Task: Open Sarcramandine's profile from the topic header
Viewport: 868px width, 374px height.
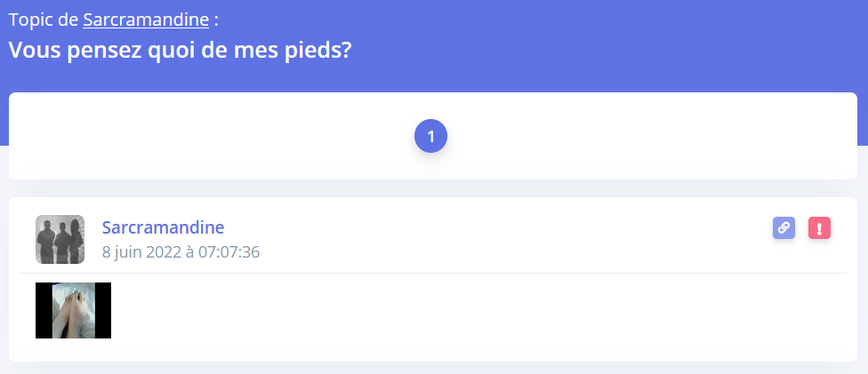Action: pos(146,20)
